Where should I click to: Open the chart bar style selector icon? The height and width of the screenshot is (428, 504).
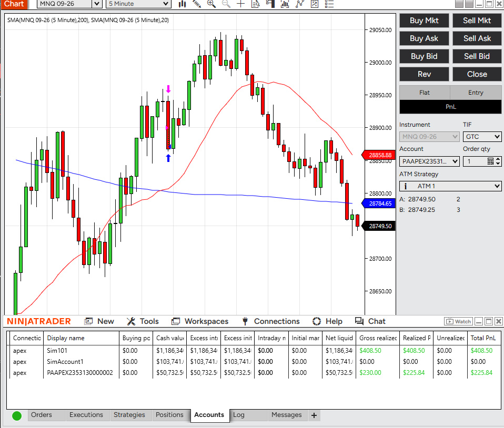182,4
